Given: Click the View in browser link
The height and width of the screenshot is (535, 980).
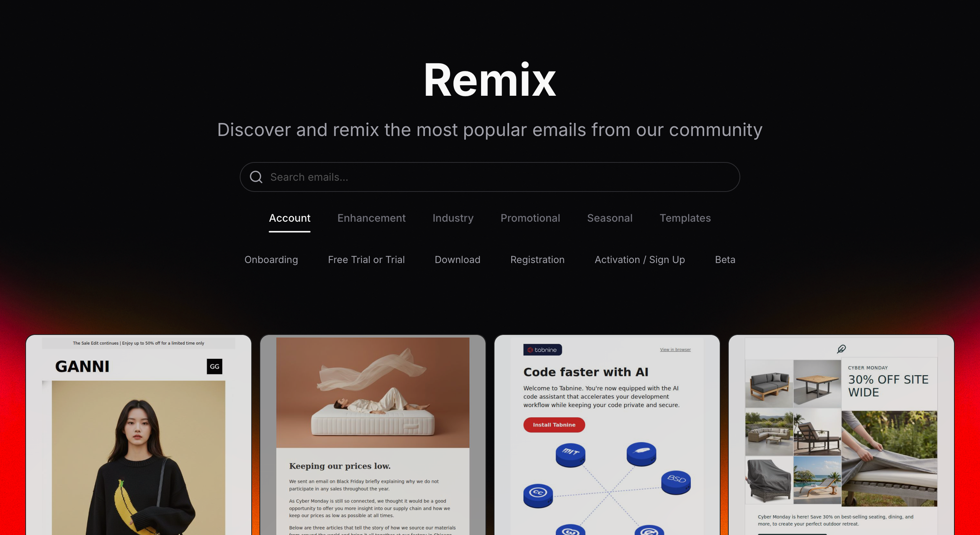Looking at the screenshot, I should tap(675, 350).
